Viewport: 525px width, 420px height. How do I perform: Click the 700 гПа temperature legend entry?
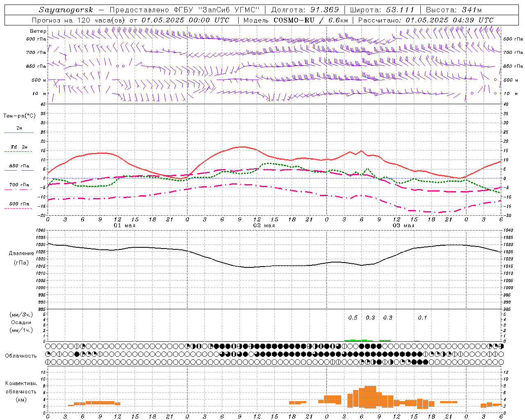click(x=19, y=185)
